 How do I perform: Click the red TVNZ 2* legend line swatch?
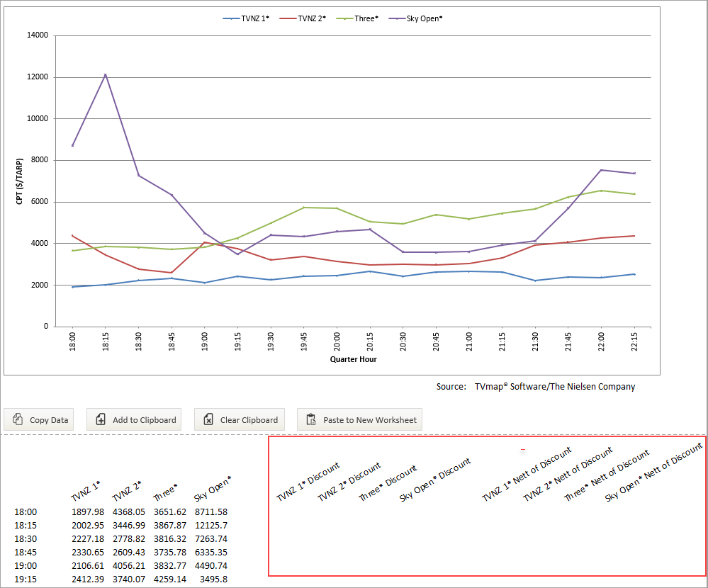[288, 18]
